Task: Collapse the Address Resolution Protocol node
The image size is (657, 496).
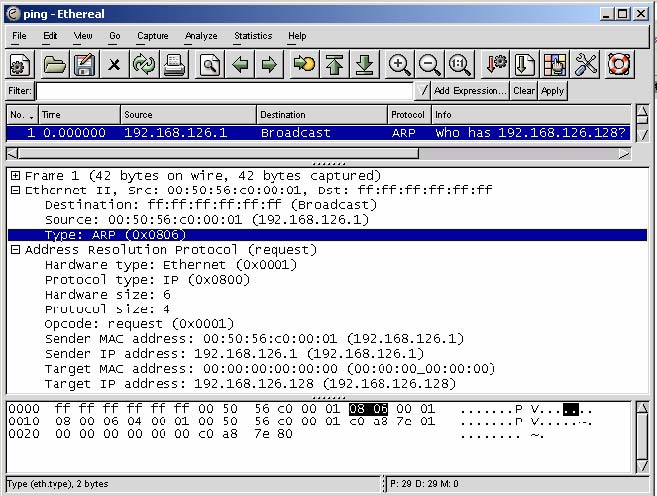Action: pos(16,250)
